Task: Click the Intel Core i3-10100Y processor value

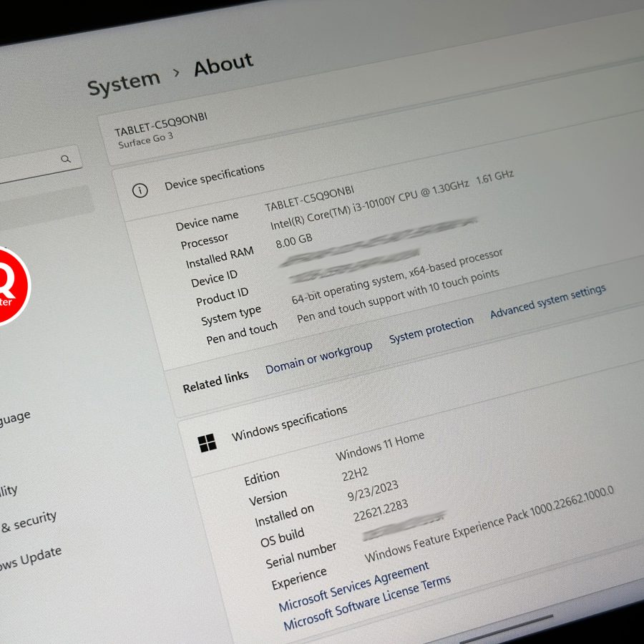Action: coord(391,199)
